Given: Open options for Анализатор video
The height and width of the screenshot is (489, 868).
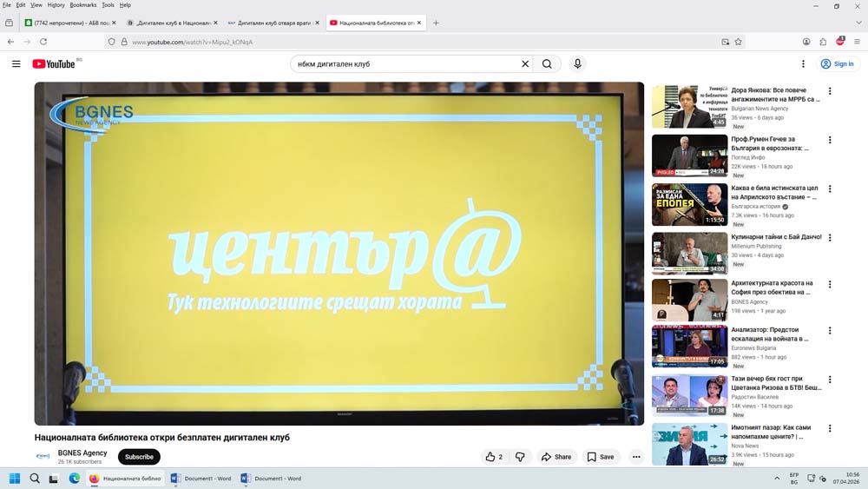Looking at the screenshot, I should click(829, 331).
